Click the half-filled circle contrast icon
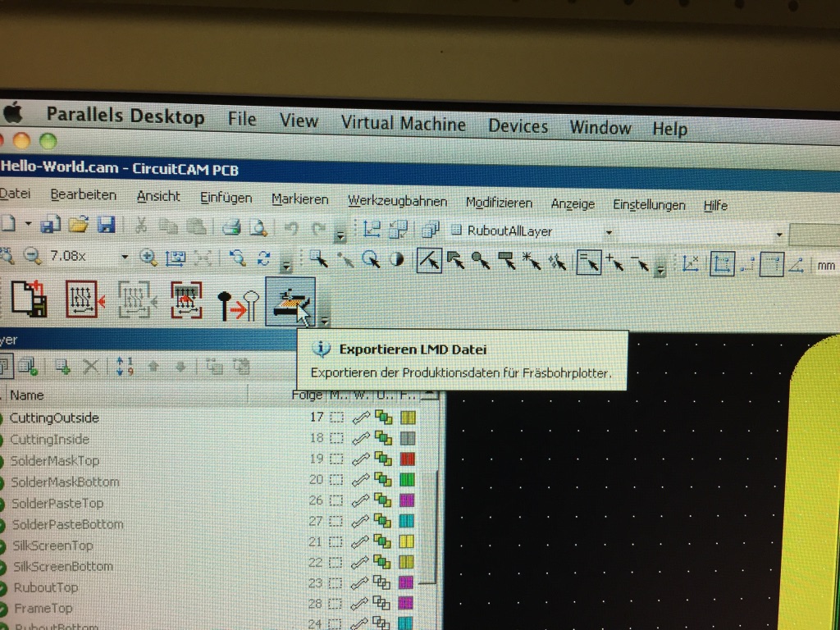840x630 pixels. [396, 260]
